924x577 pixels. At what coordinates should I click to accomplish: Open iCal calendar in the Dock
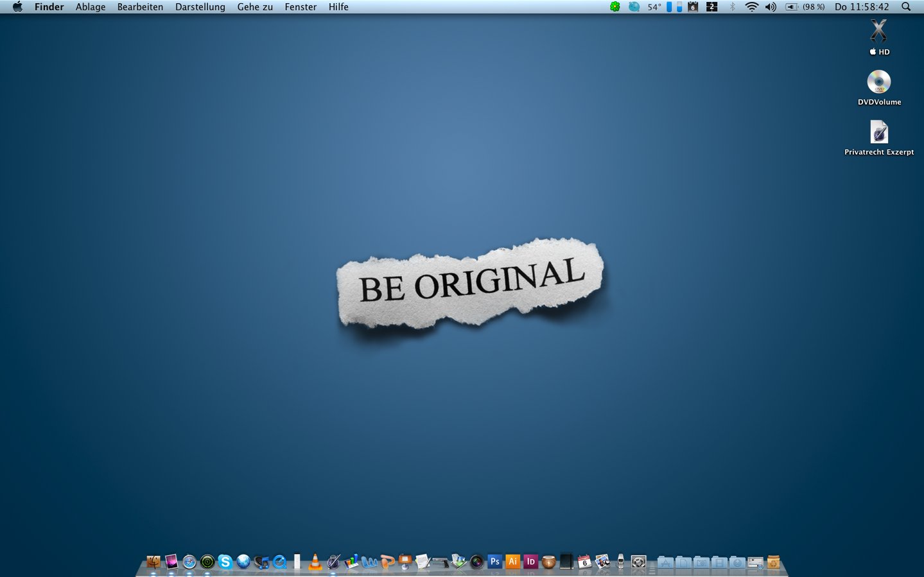pyautogui.click(x=584, y=562)
